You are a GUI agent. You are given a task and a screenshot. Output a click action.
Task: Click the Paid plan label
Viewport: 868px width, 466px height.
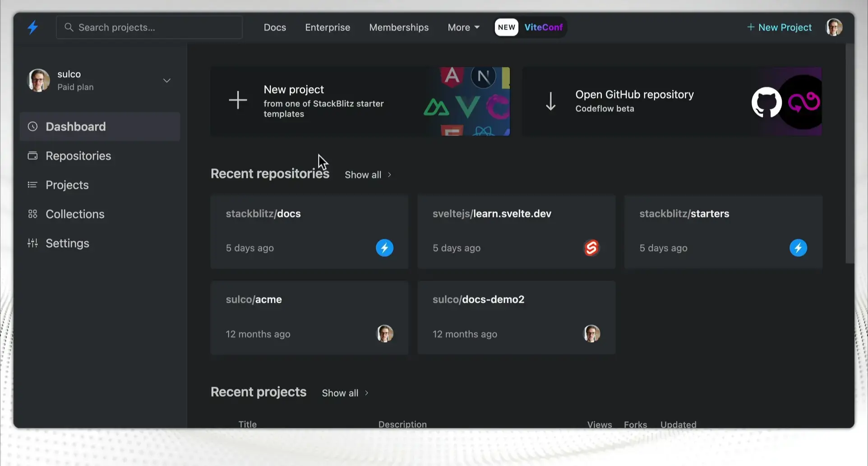pos(75,87)
